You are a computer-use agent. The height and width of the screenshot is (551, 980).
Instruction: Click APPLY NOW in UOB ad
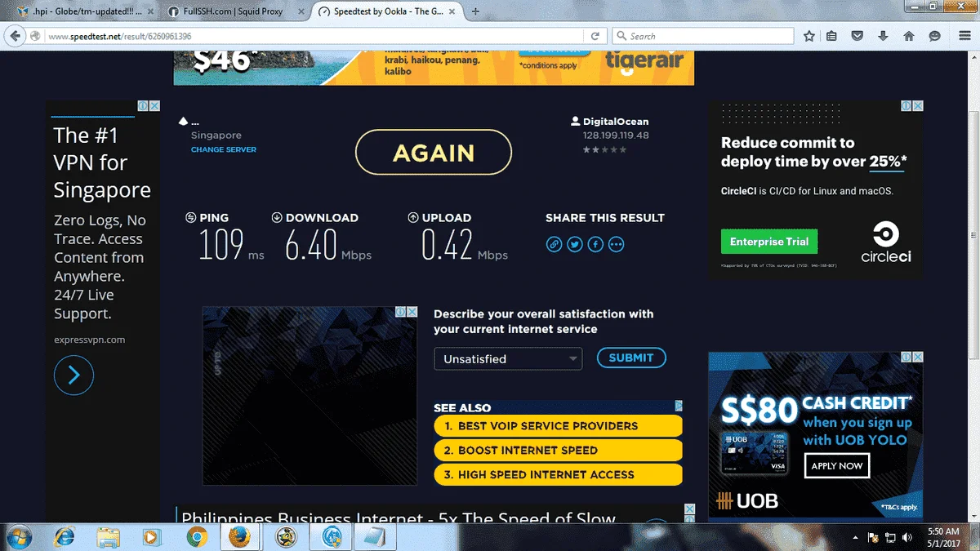[x=837, y=465]
